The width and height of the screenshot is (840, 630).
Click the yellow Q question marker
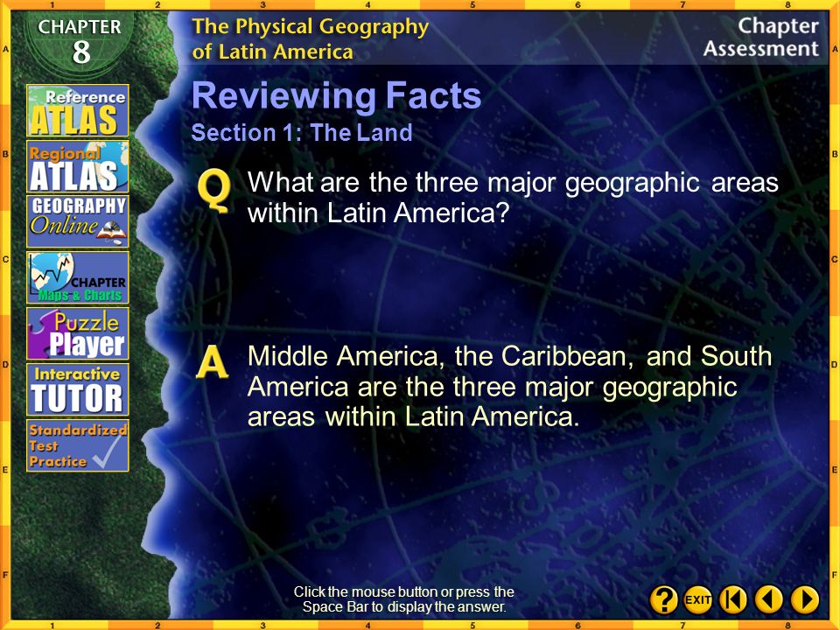pyautogui.click(x=213, y=192)
